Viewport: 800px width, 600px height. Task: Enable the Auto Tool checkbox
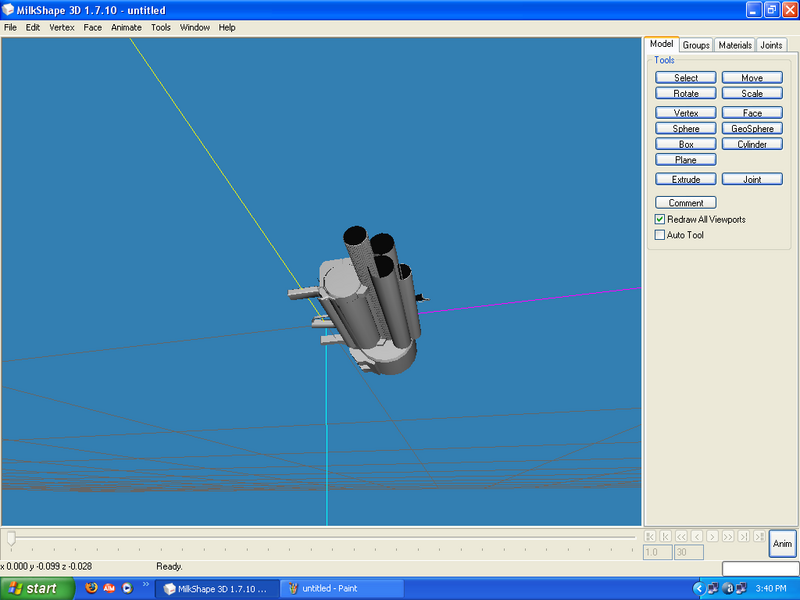(x=660, y=235)
